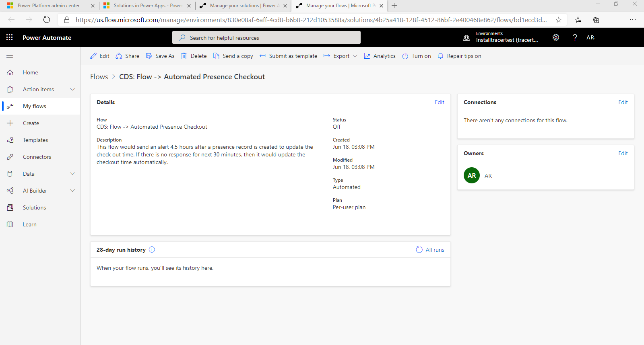Open Analytics for this flow

(x=380, y=56)
